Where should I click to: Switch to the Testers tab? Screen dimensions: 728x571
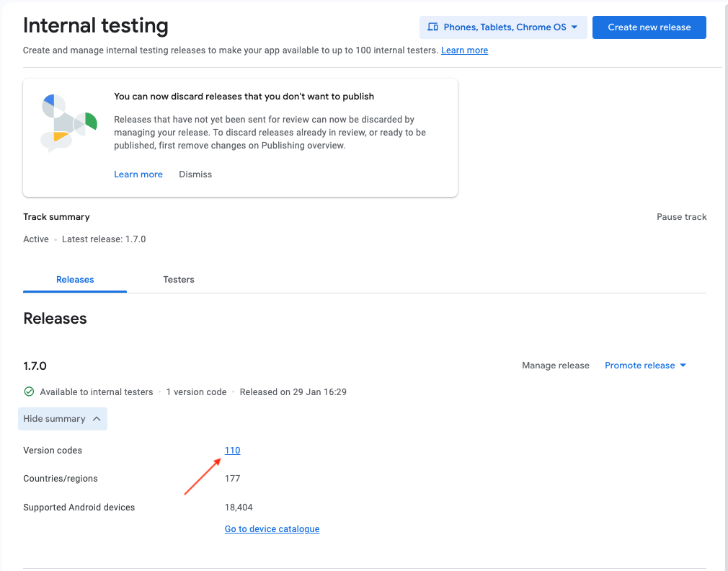[x=179, y=280]
